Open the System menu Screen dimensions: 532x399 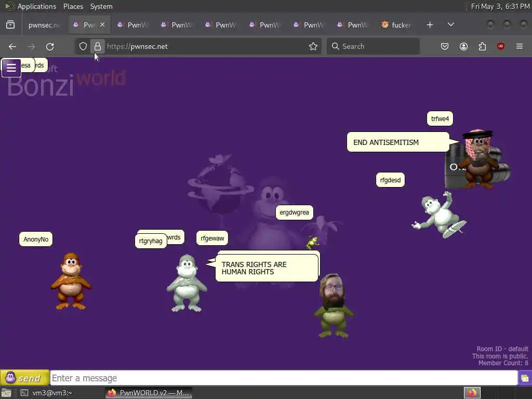pos(101,6)
